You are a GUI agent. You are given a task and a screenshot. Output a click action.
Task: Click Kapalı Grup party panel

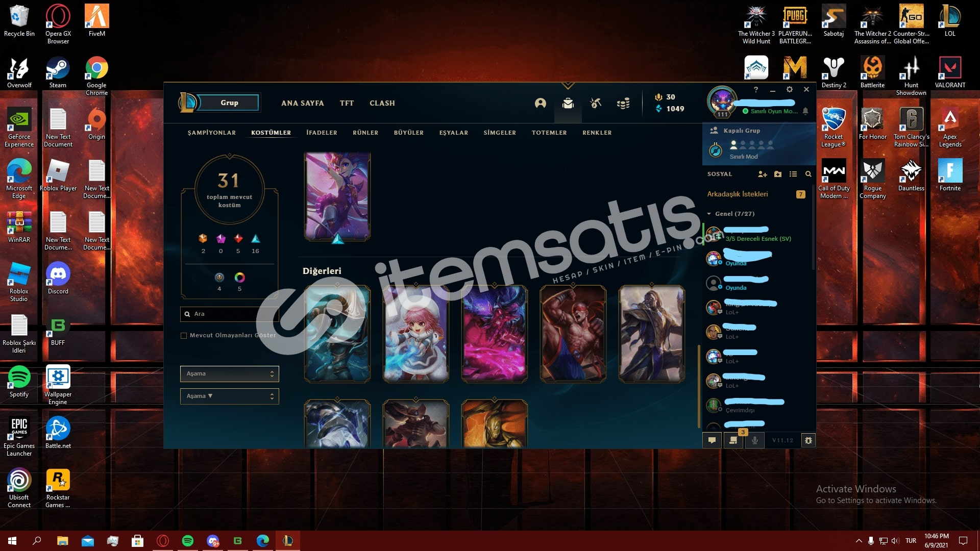758,143
